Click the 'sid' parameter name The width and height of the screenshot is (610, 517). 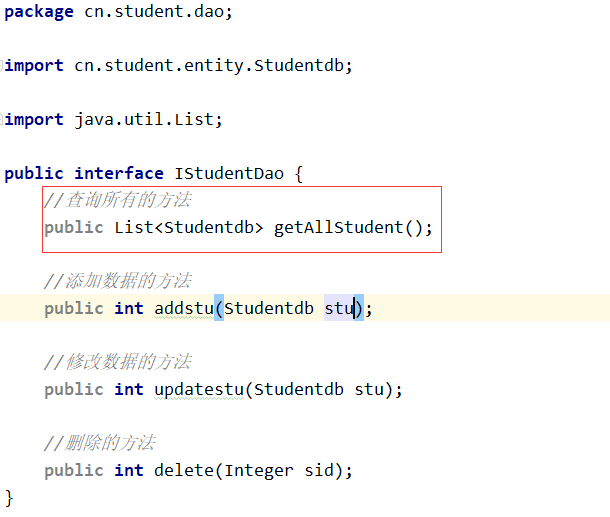(319, 470)
